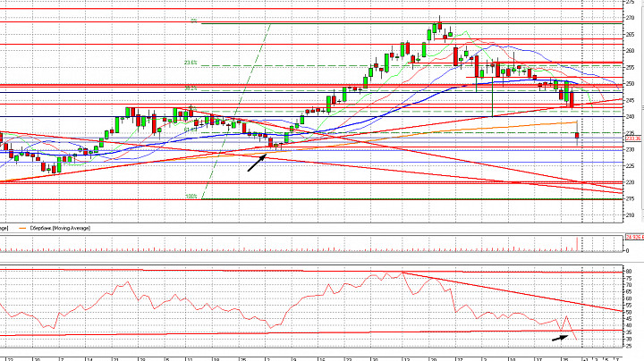
Task: Click the 75 level on the oscillator axis
Action: coord(629,278)
